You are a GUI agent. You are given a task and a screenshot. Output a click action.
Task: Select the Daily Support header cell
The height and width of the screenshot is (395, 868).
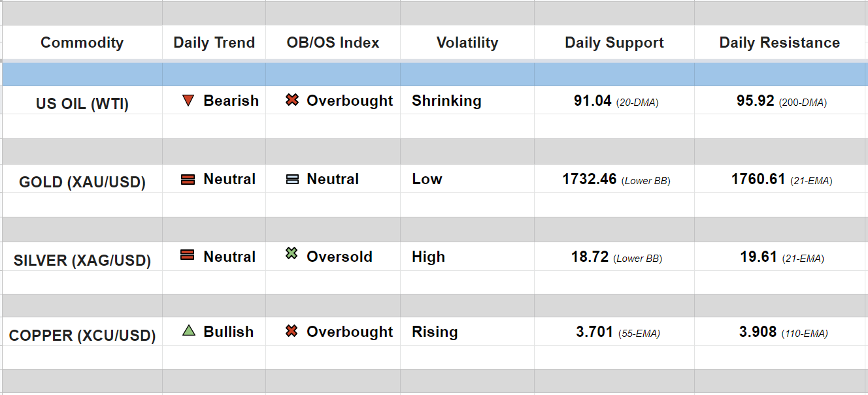[614, 43]
